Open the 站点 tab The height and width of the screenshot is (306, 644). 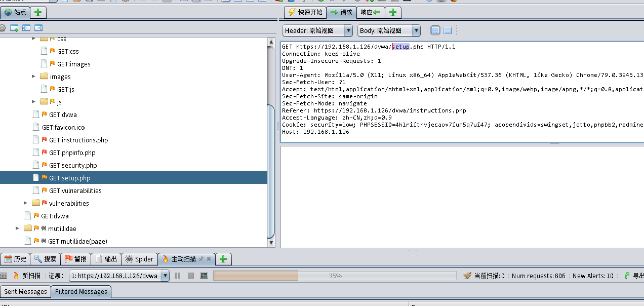coord(15,12)
